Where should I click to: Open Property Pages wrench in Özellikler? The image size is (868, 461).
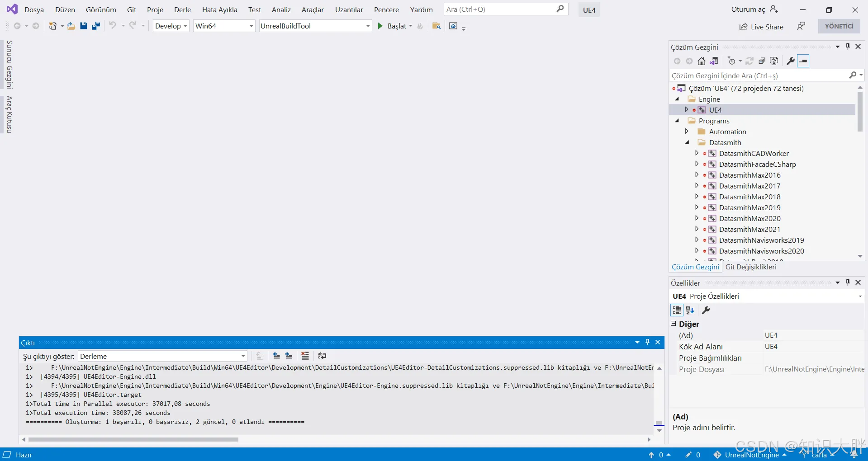(x=706, y=310)
